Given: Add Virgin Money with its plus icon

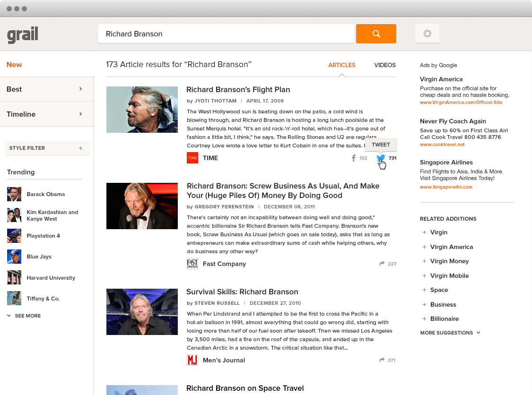Looking at the screenshot, I should pos(424,261).
